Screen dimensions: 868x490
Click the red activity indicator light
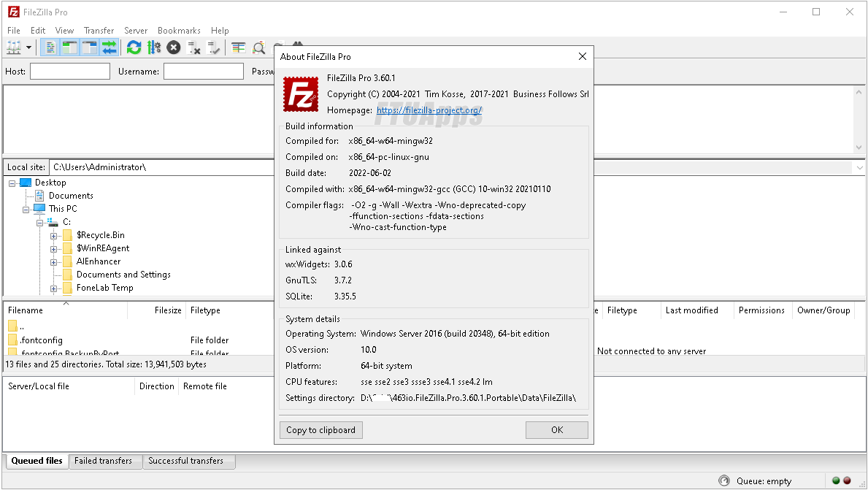[847, 481]
